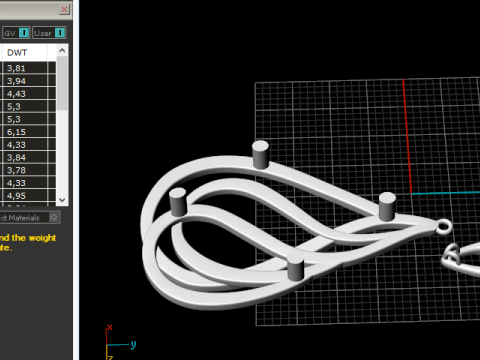
Task: Toggle the GV switch
Action: [24, 33]
